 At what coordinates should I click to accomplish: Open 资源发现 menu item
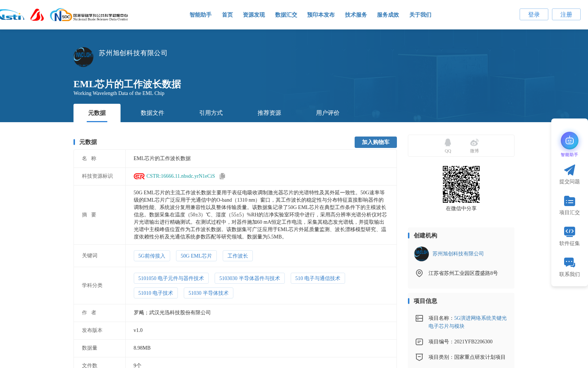click(254, 15)
